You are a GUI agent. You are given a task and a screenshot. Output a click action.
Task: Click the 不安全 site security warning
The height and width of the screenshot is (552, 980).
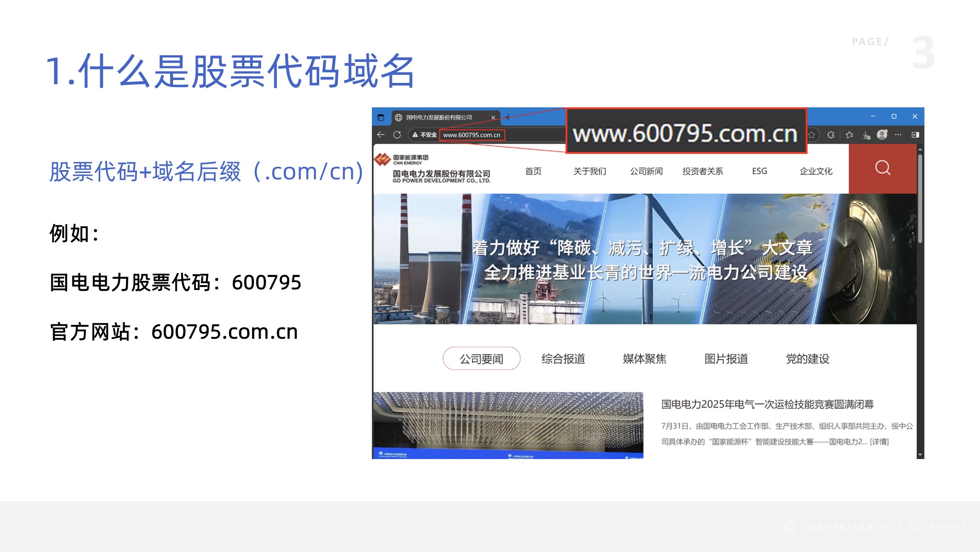pyautogui.click(x=425, y=135)
